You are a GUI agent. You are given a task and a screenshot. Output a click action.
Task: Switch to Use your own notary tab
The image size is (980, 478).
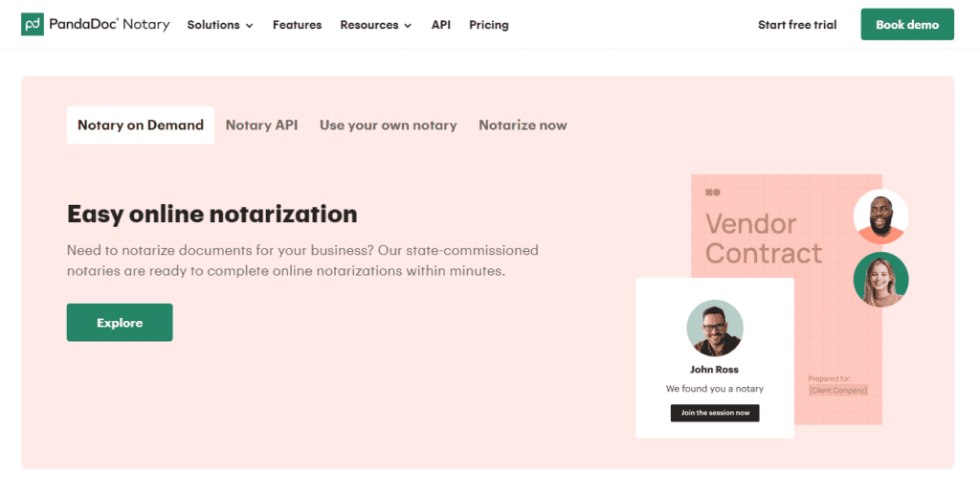click(388, 125)
